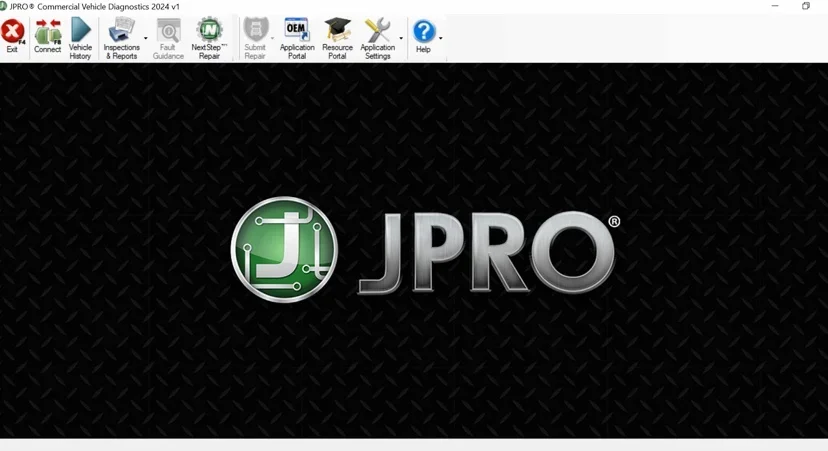Open the Resource Portal
This screenshot has width=828, height=451.
pos(337,37)
